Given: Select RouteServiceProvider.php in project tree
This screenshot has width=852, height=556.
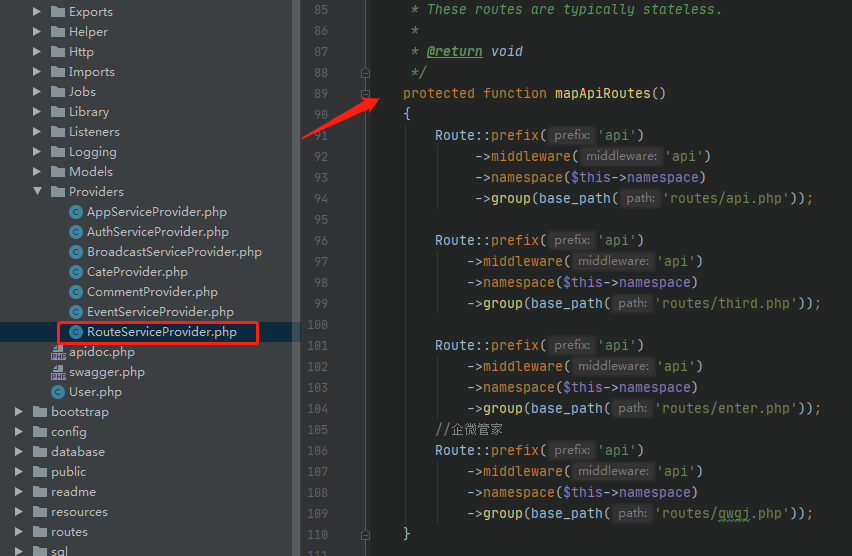Looking at the screenshot, I should point(161,332).
